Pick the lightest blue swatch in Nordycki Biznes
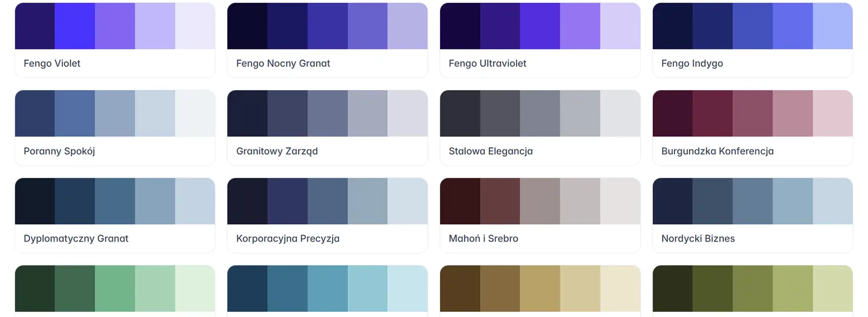868x317 pixels. (833, 201)
